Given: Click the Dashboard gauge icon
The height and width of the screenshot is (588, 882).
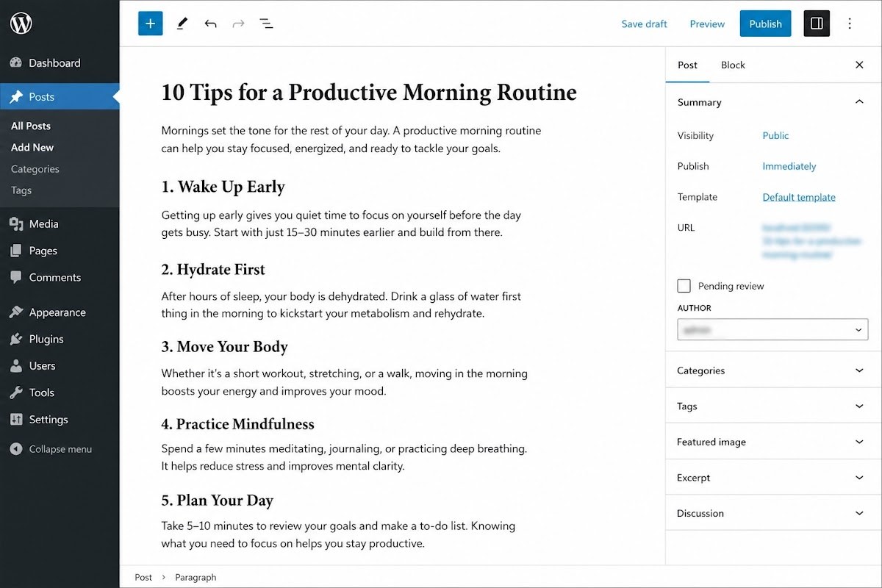Looking at the screenshot, I should point(16,63).
